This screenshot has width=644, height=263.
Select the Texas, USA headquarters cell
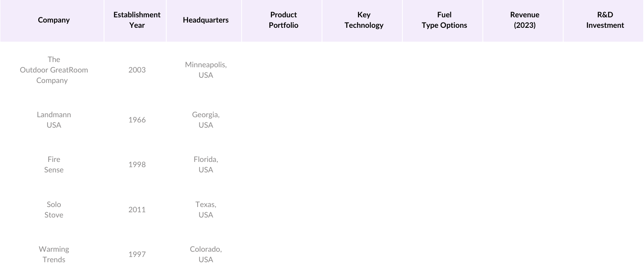[206, 209]
